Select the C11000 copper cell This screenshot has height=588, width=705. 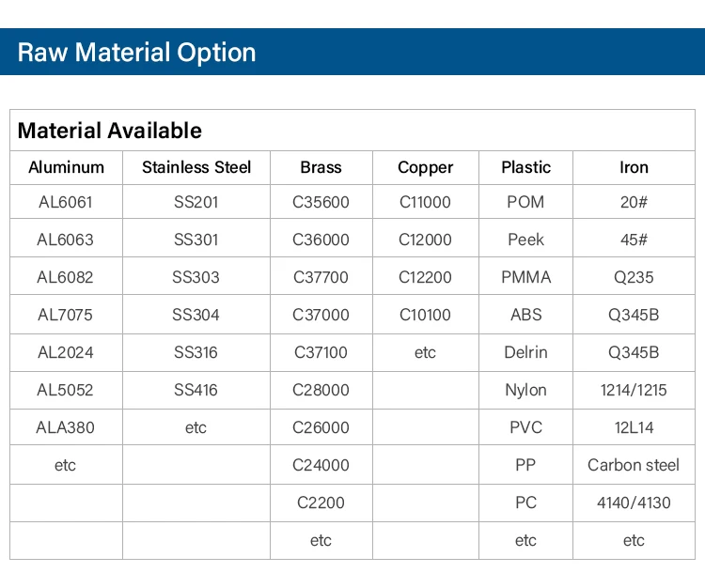(x=425, y=202)
